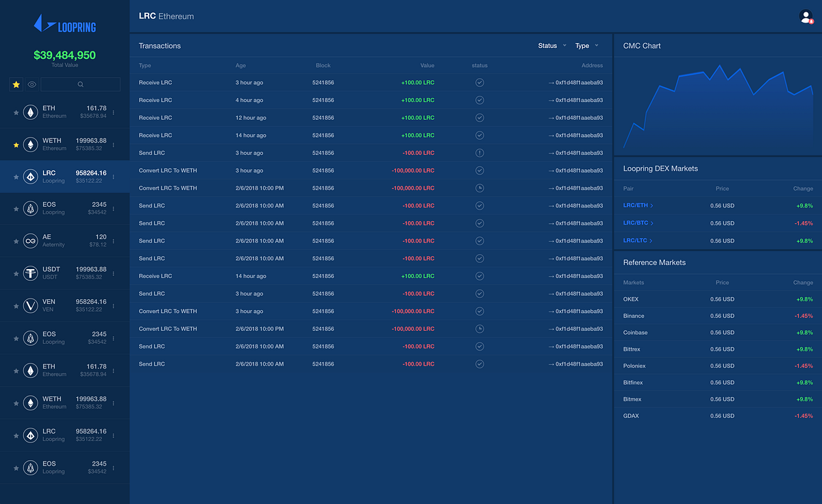Click the VEN coin icon
Viewport: 822px width, 504px height.
click(30, 305)
